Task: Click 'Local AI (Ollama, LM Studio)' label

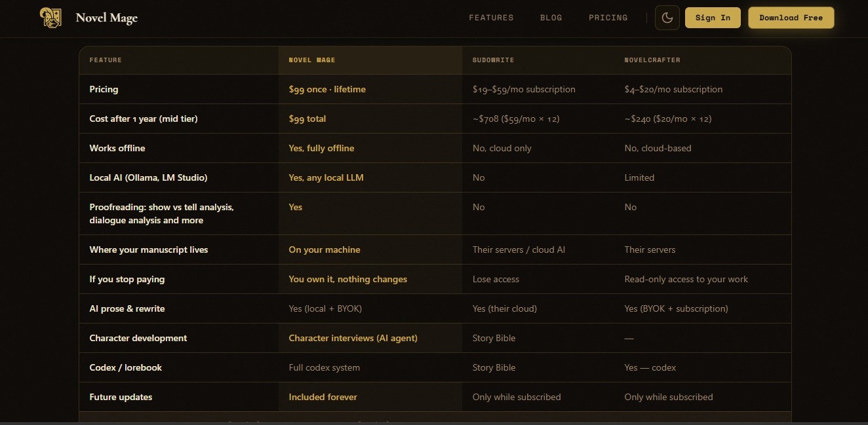Action: click(148, 177)
